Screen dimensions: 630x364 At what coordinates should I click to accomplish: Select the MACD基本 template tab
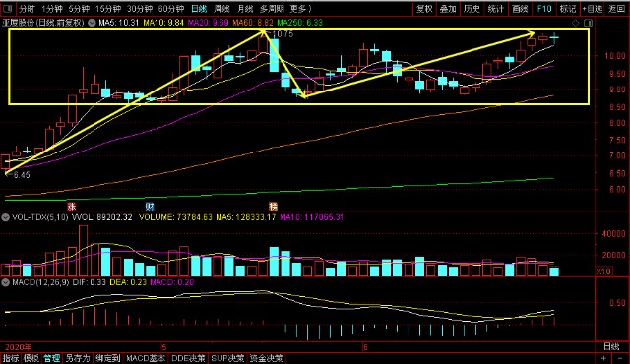point(146,358)
